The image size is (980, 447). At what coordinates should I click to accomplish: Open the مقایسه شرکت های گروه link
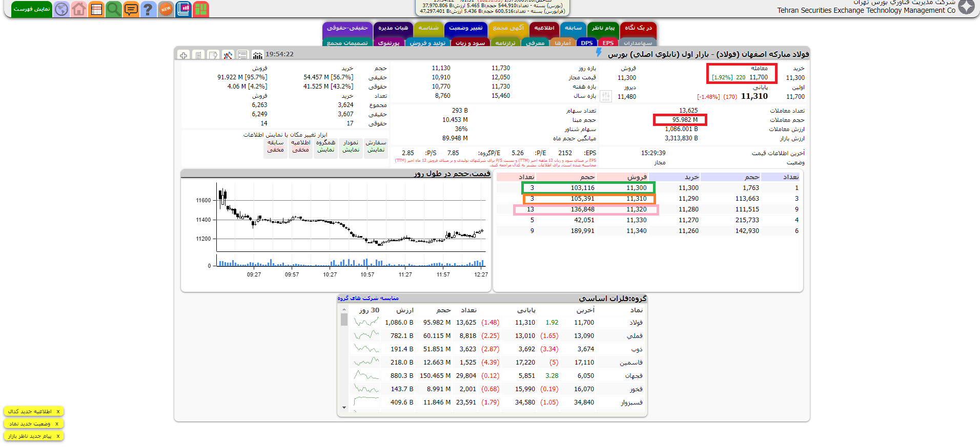coord(368,298)
